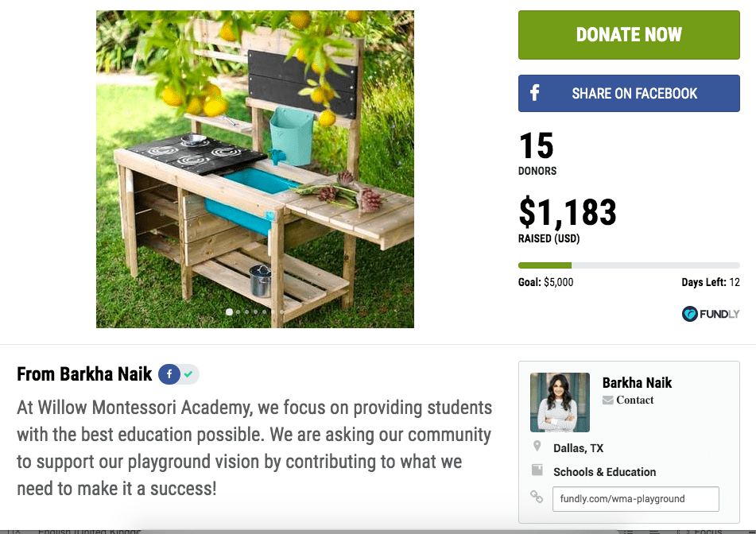The height and width of the screenshot is (534, 756).
Task: Click the Fundly logo
Action: coord(710,314)
